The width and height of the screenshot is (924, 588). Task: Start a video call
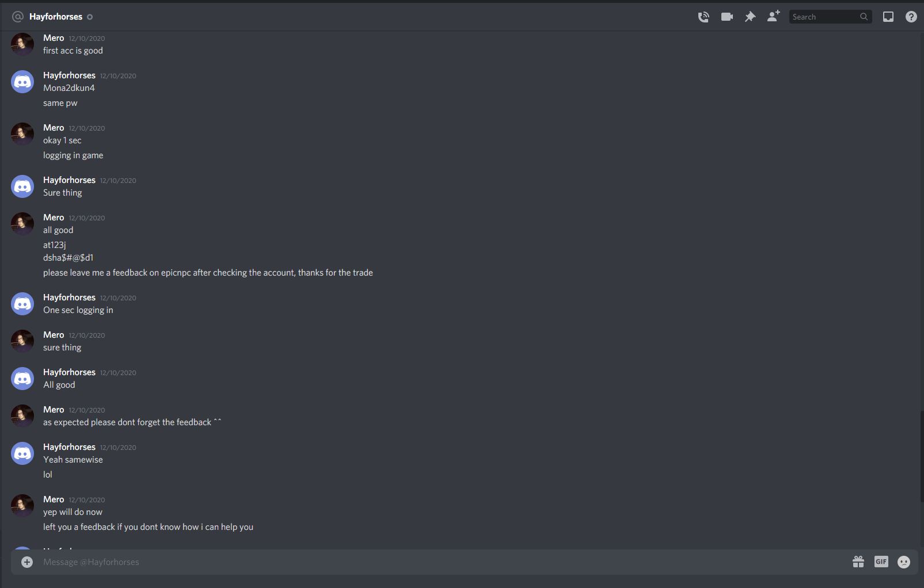[x=727, y=17]
